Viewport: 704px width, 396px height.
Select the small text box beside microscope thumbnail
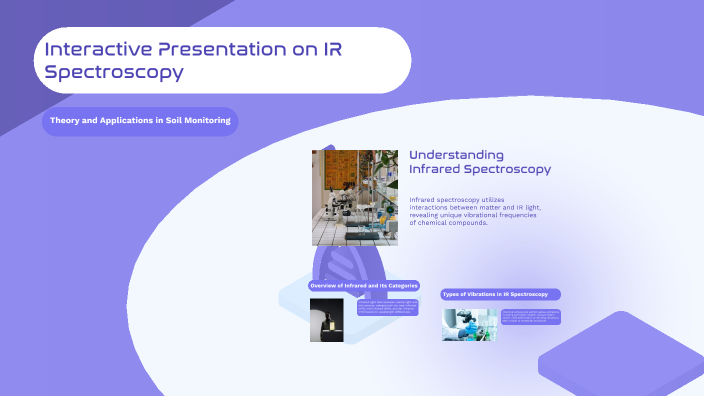(531, 317)
